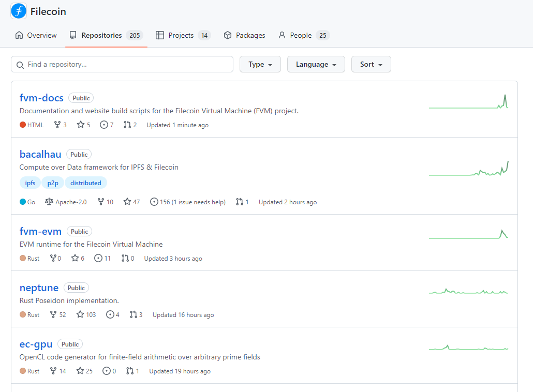Open the Projects tab

pos(183,35)
